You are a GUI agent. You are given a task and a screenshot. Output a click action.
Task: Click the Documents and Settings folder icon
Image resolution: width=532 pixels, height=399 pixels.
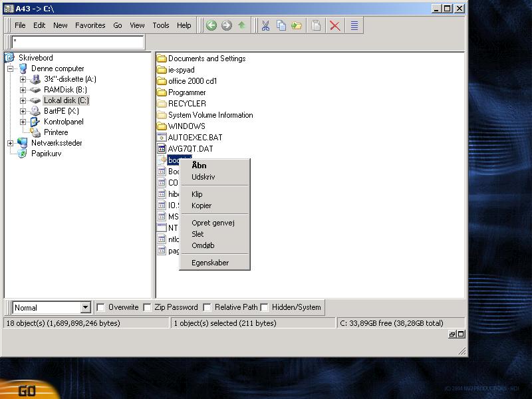tap(162, 59)
